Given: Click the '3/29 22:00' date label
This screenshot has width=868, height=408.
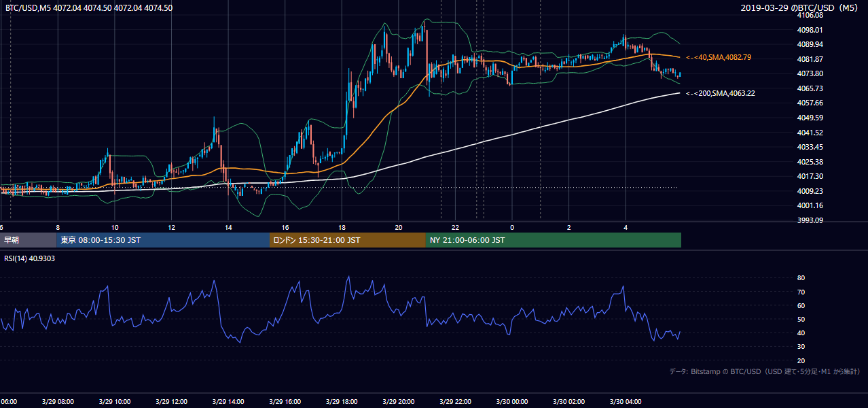Looking at the screenshot, I should 455,402.
